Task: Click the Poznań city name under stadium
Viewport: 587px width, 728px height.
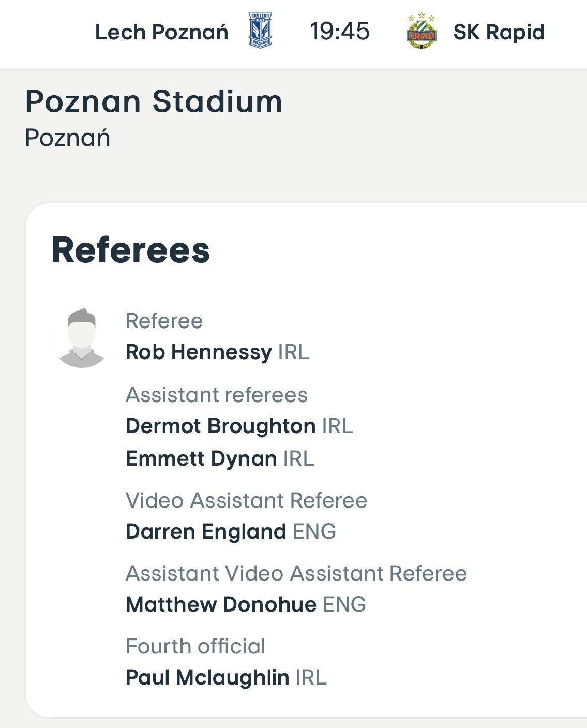Action: [68, 138]
